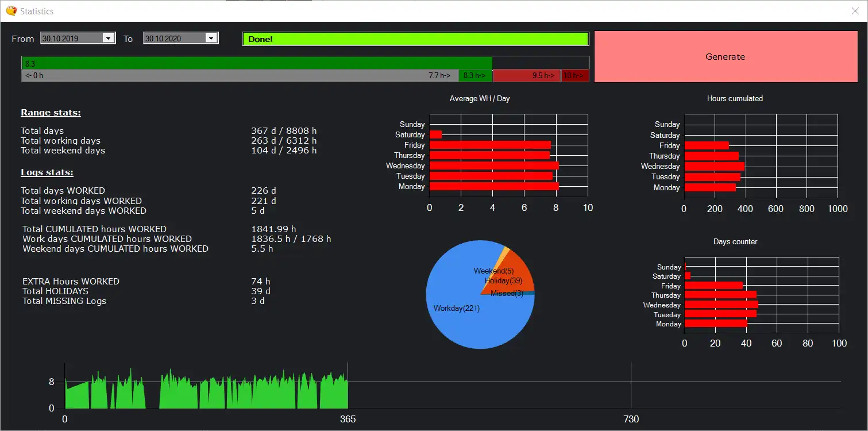Click the Logs stats heading

click(x=47, y=172)
